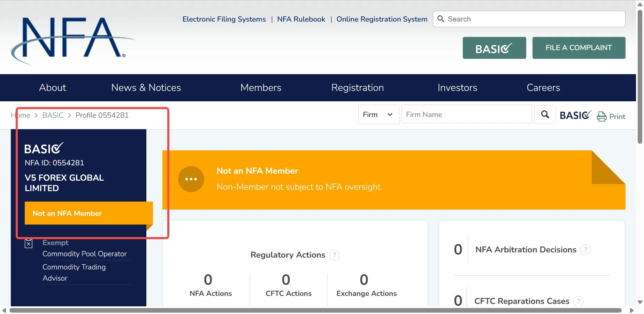
Task: Open the Firm search type dropdown
Action: click(x=378, y=115)
